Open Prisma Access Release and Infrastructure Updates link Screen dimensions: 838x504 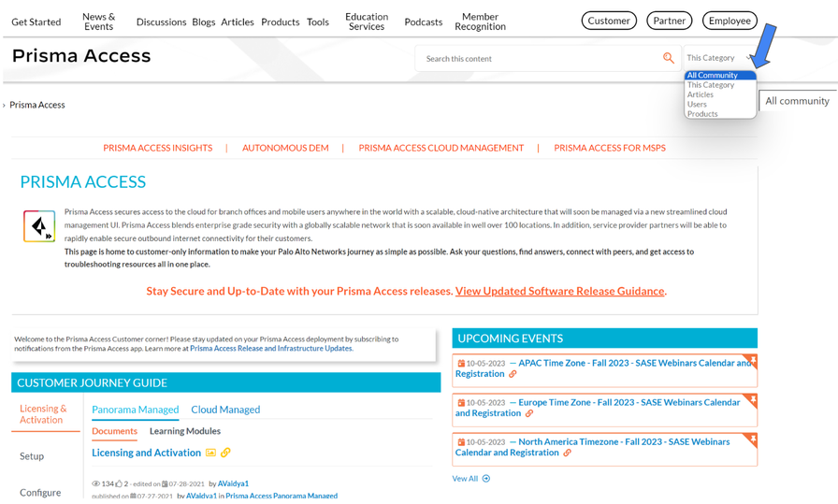click(271, 349)
